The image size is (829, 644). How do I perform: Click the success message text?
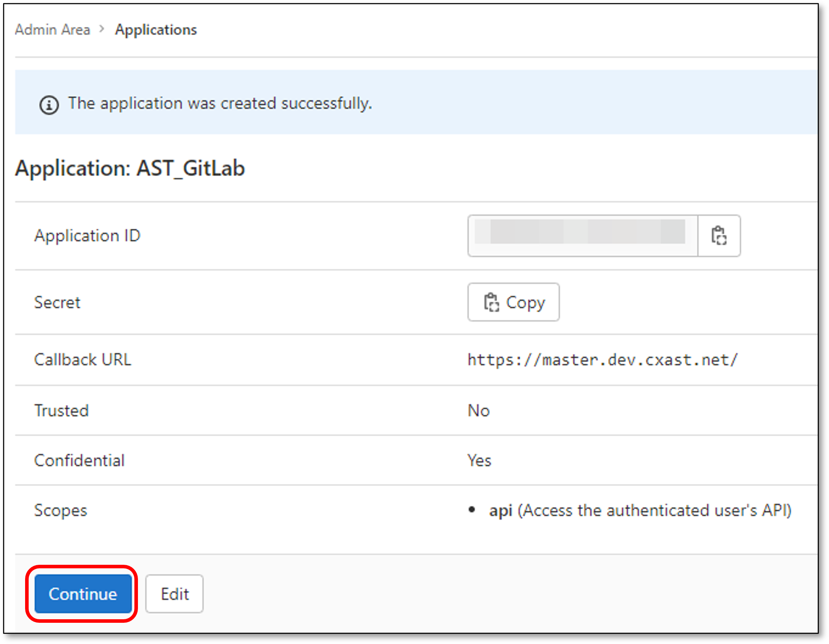click(x=220, y=103)
